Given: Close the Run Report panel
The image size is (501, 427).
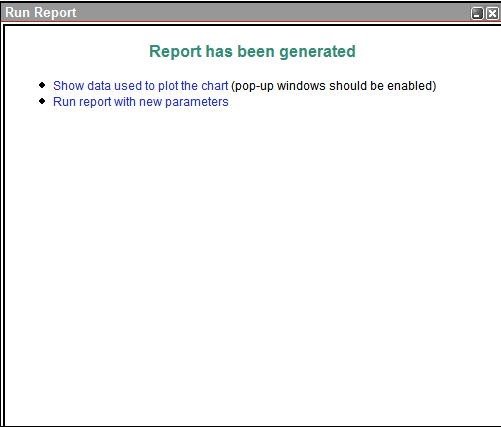Looking at the screenshot, I should pyautogui.click(x=492, y=13).
